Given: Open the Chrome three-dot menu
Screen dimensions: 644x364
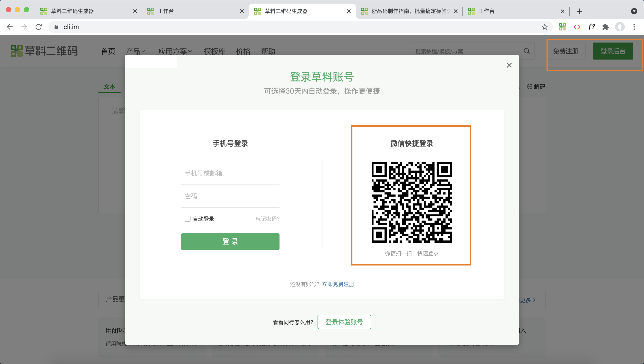Looking at the screenshot, I should [634, 27].
